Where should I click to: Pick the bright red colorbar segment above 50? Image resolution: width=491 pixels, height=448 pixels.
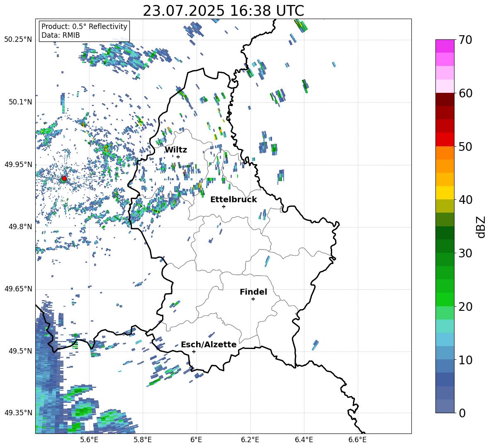pos(445,140)
